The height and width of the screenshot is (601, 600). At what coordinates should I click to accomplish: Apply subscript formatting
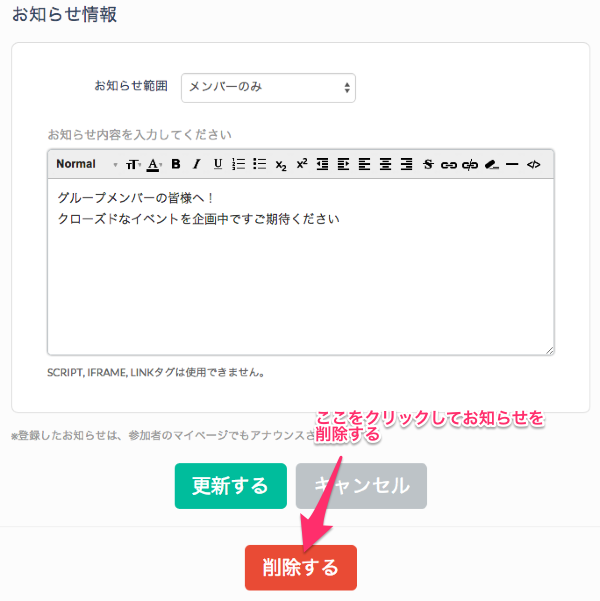point(281,164)
